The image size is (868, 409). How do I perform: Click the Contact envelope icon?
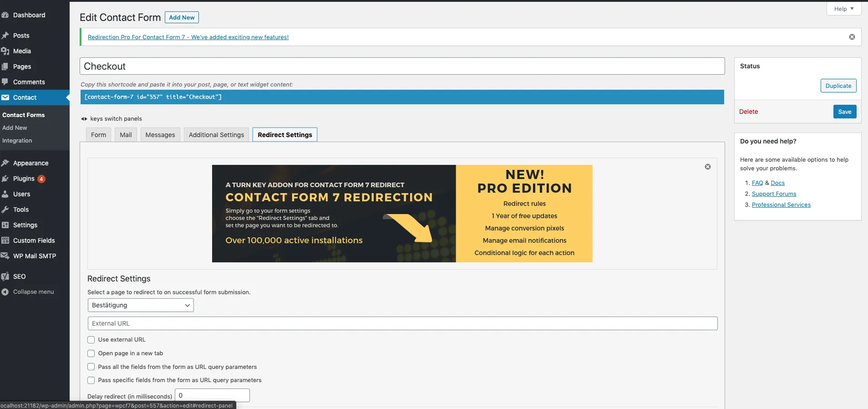[5, 97]
